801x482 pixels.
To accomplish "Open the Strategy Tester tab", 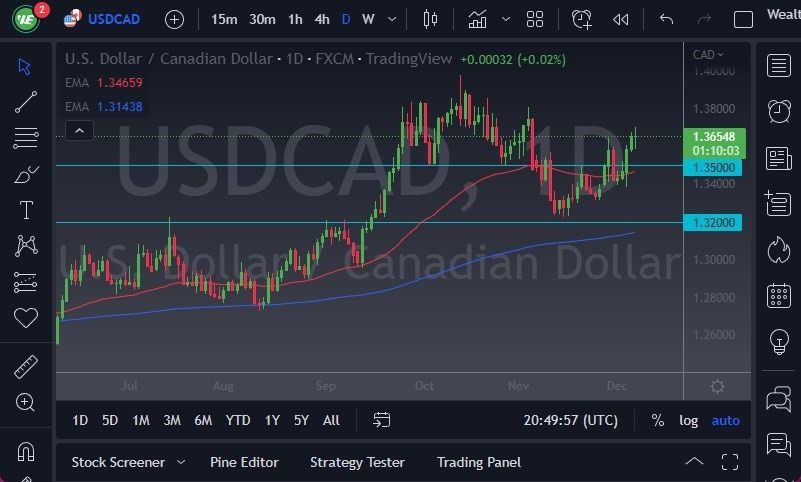I will tap(357, 462).
